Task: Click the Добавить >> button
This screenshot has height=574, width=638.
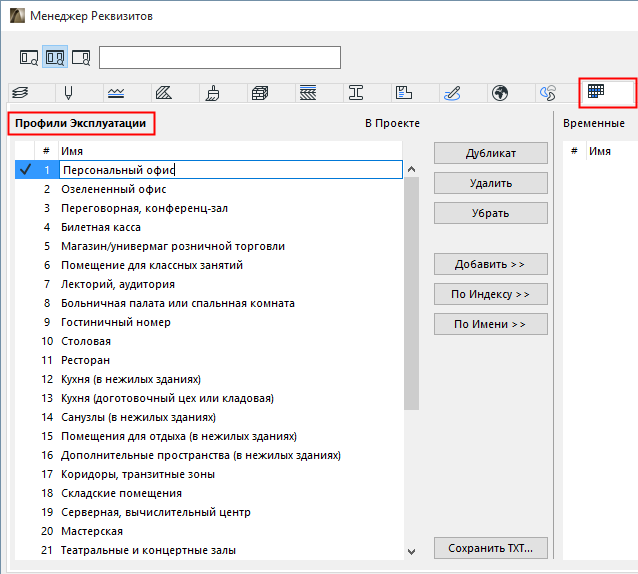Action: [x=491, y=264]
